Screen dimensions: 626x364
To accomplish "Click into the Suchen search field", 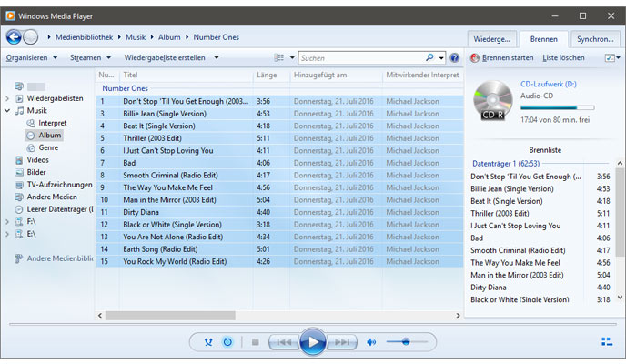I will pos(361,58).
